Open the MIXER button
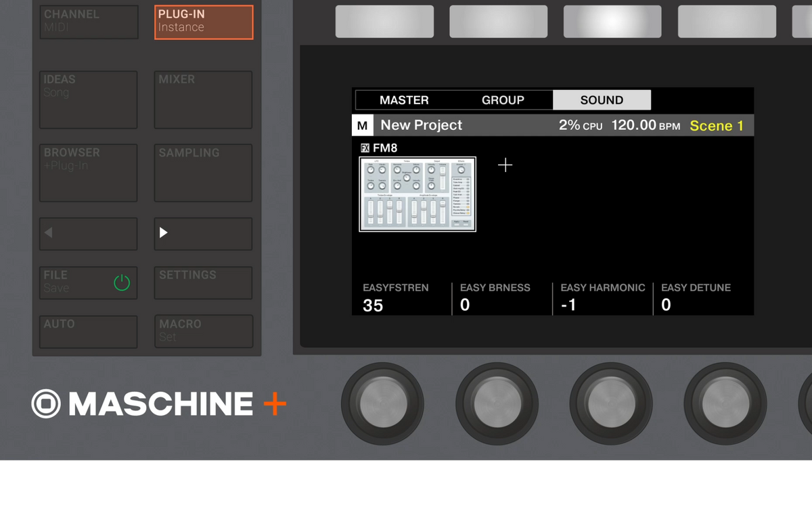The image size is (812, 524). (x=203, y=100)
